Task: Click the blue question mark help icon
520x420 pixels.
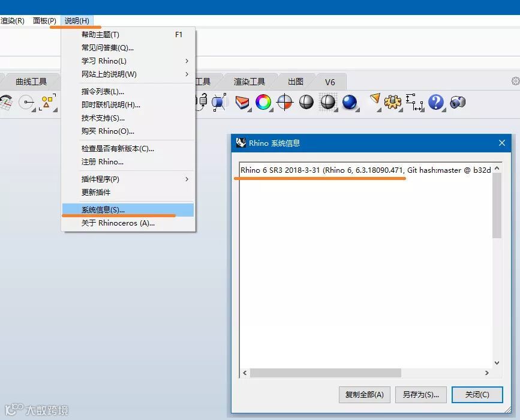Action: click(436, 102)
